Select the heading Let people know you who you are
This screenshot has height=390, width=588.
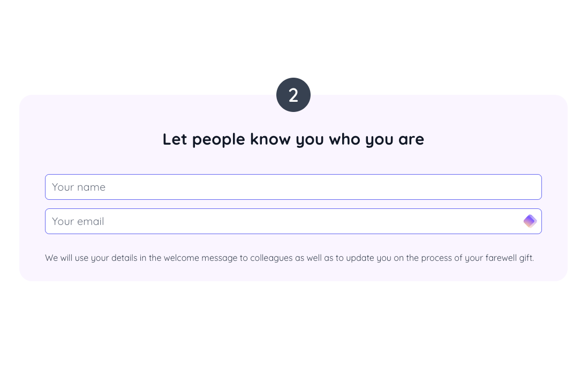coord(293,139)
